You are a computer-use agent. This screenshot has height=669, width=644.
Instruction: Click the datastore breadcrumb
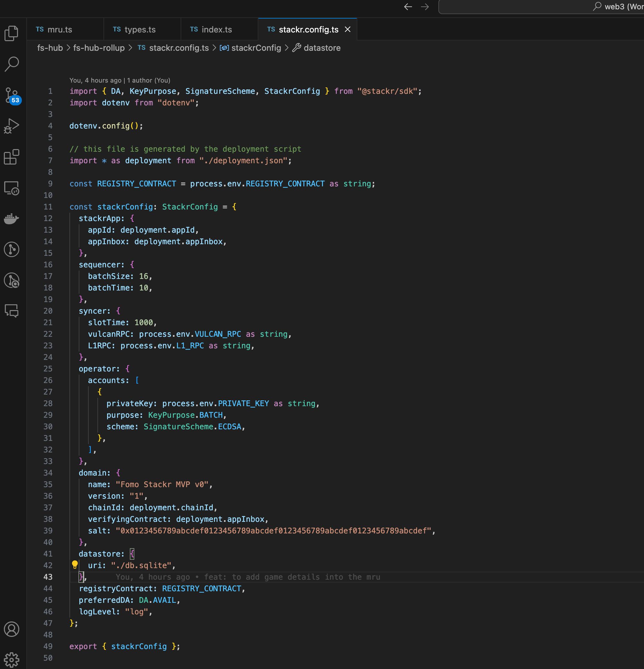[x=317, y=48]
